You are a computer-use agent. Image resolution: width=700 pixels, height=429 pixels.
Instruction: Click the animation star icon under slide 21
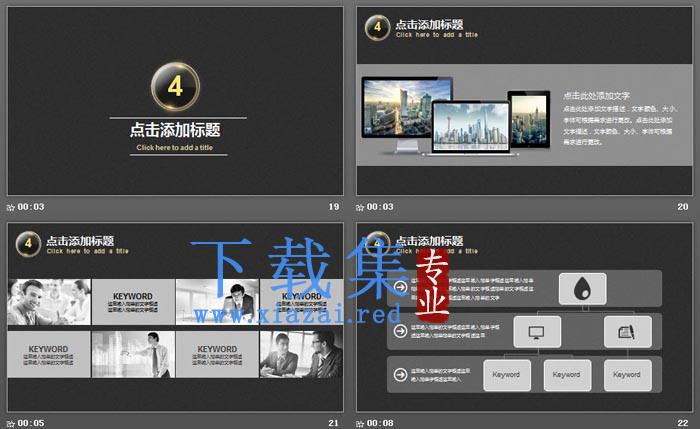[11, 424]
